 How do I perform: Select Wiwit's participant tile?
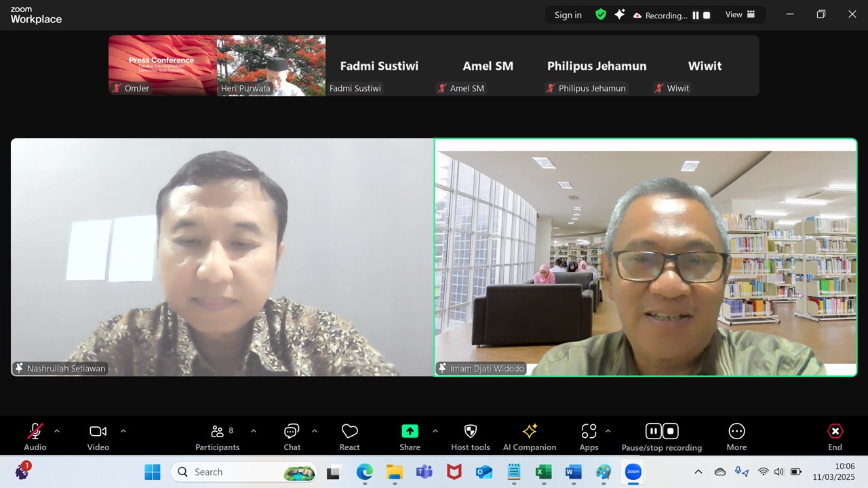(705, 66)
